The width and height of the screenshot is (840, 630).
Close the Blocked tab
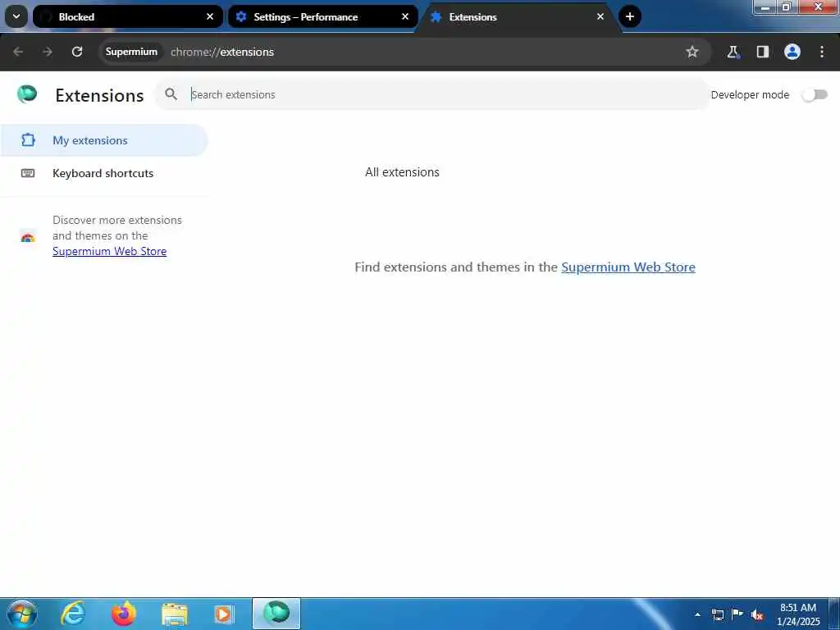coord(210,16)
